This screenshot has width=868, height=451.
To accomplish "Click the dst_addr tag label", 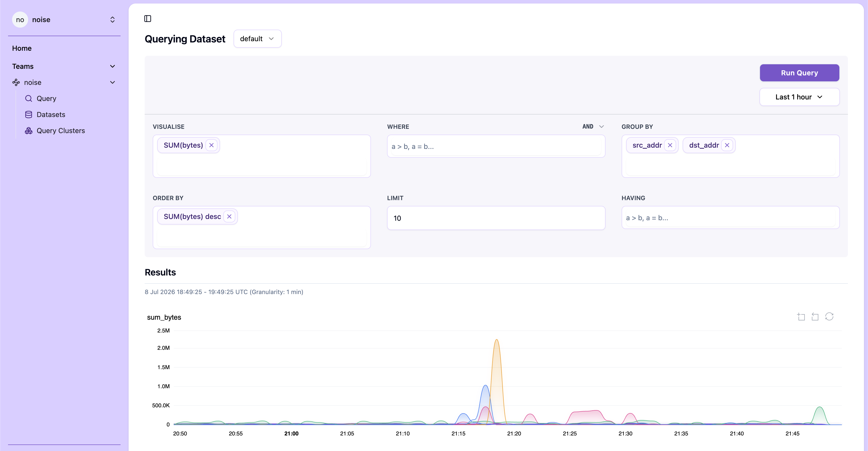I will (x=704, y=145).
